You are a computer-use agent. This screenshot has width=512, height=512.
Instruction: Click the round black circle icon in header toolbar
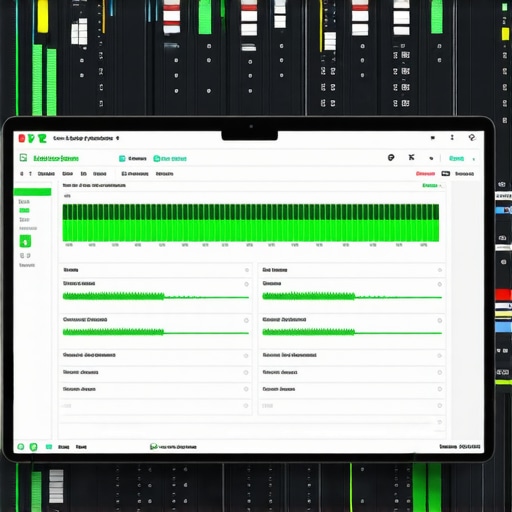391,157
